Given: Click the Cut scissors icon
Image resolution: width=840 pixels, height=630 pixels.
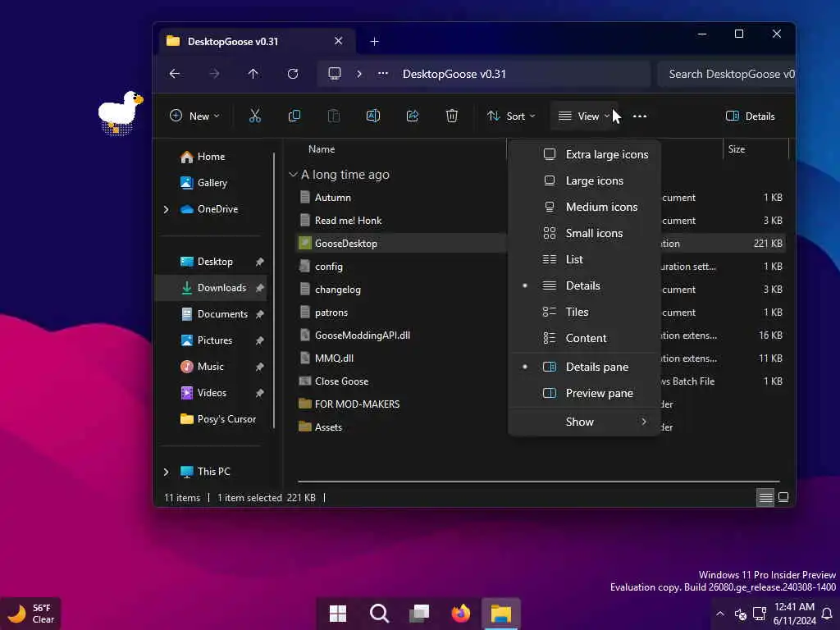Looking at the screenshot, I should point(255,116).
